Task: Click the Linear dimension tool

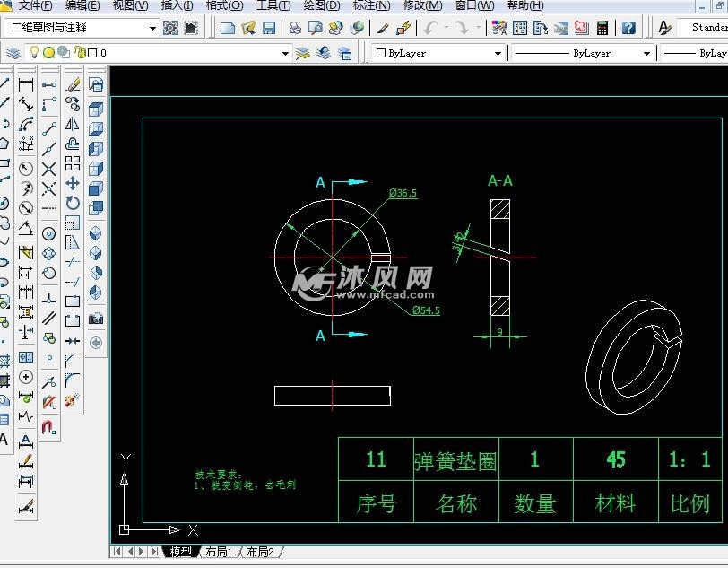Action: pos(26,85)
